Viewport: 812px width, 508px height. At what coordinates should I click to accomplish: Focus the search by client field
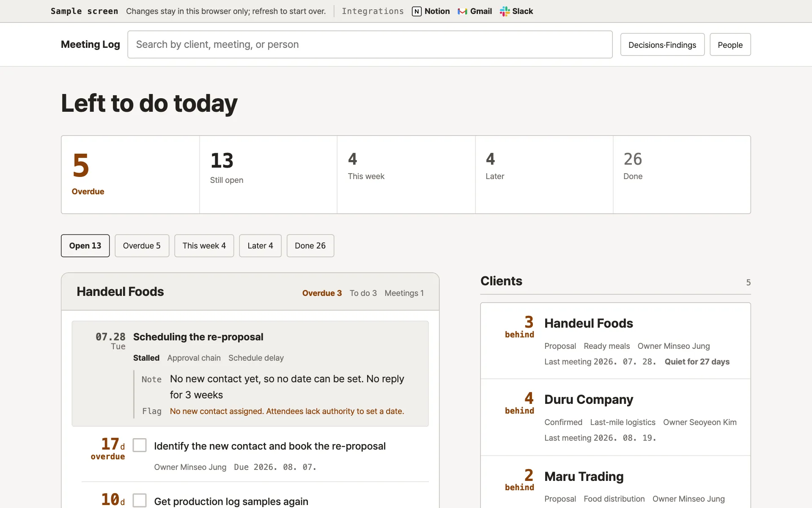[x=370, y=44]
